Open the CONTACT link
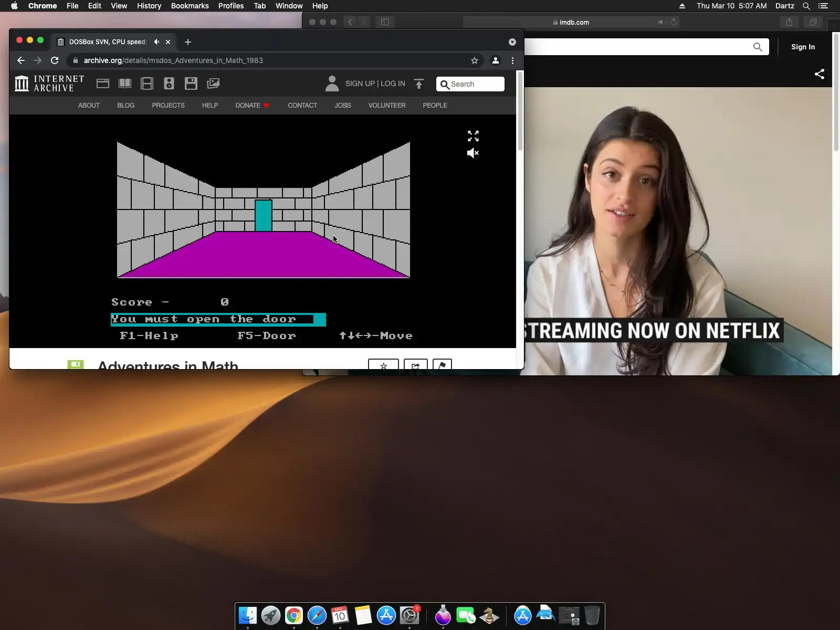The height and width of the screenshot is (630, 840). pos(302,106)
